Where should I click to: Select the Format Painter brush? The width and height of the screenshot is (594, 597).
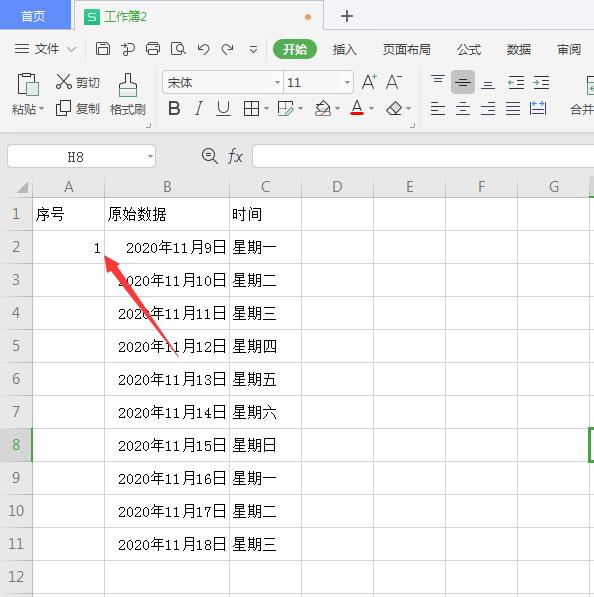(x=128, y=94)
